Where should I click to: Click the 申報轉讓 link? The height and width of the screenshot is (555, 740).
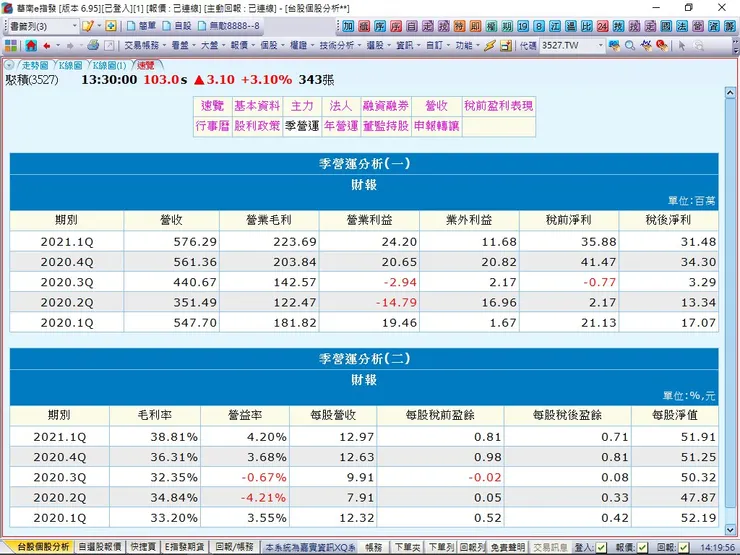pos(437,126)
